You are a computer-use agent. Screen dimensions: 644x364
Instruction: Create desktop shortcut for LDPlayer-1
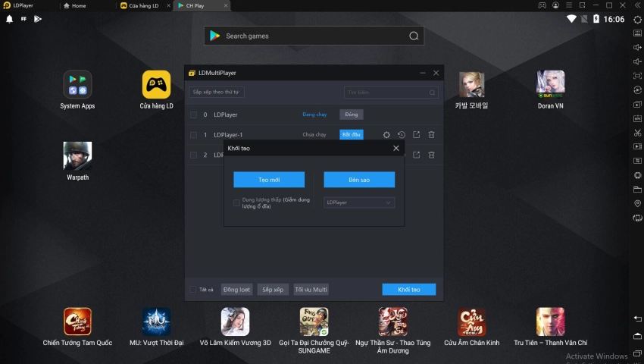tap(417, 134)
